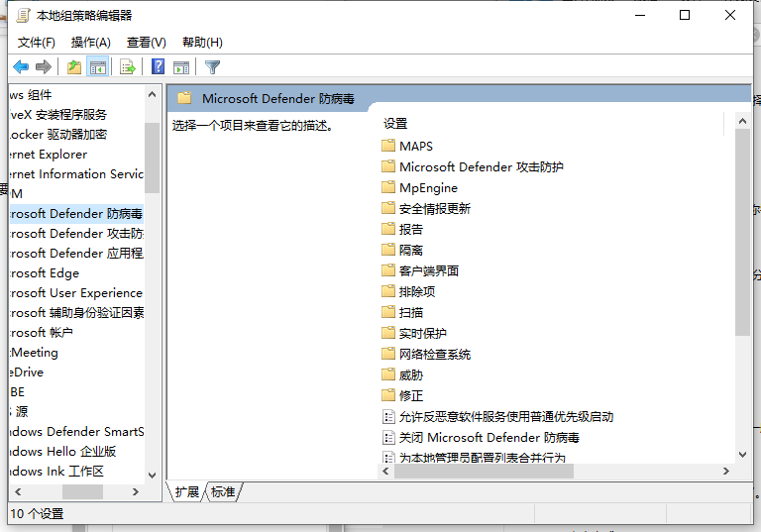Viewport: 761px width, 532px height.
Task: Click the tree pane scroll-down arrow
Action: (x=152, y=476)
